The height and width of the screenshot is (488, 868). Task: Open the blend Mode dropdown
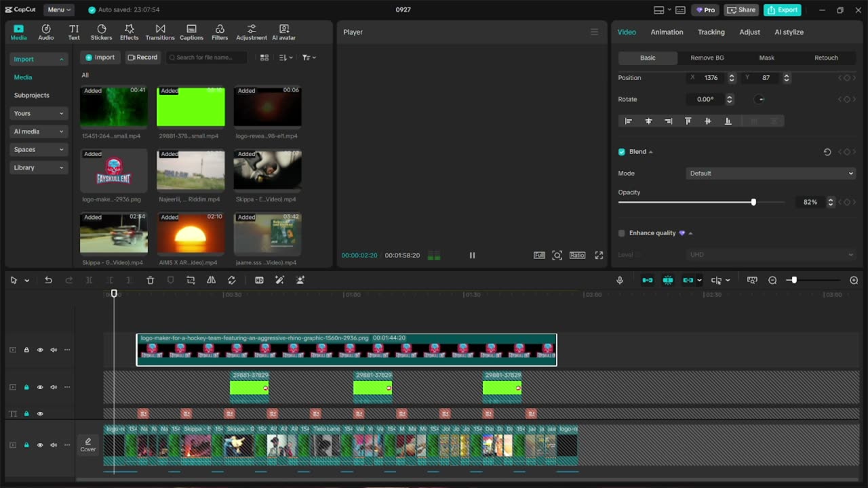pyautogui.click(x=770, y=174)
